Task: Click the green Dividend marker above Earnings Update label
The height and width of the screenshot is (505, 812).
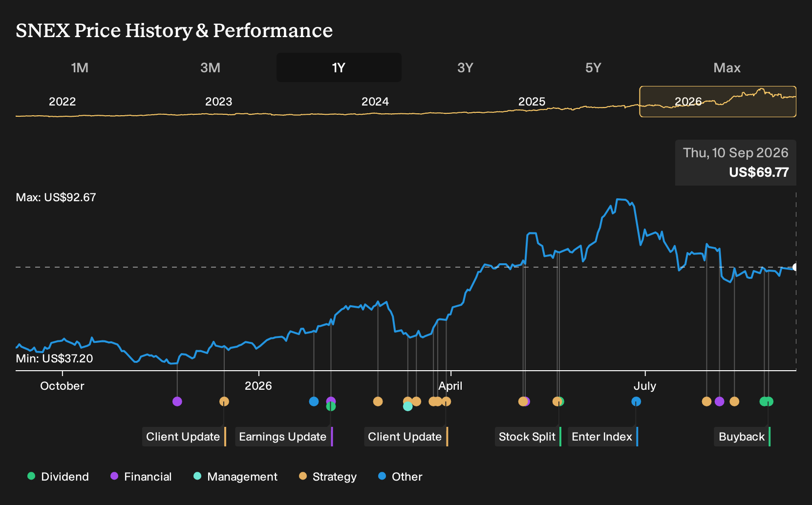Action: 331,406
